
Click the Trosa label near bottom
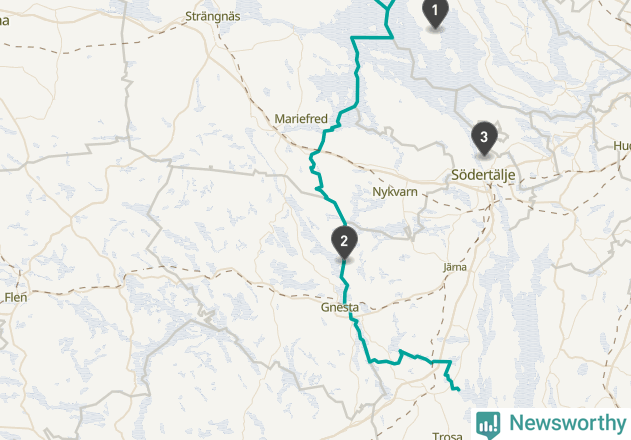tap(447, 436)
